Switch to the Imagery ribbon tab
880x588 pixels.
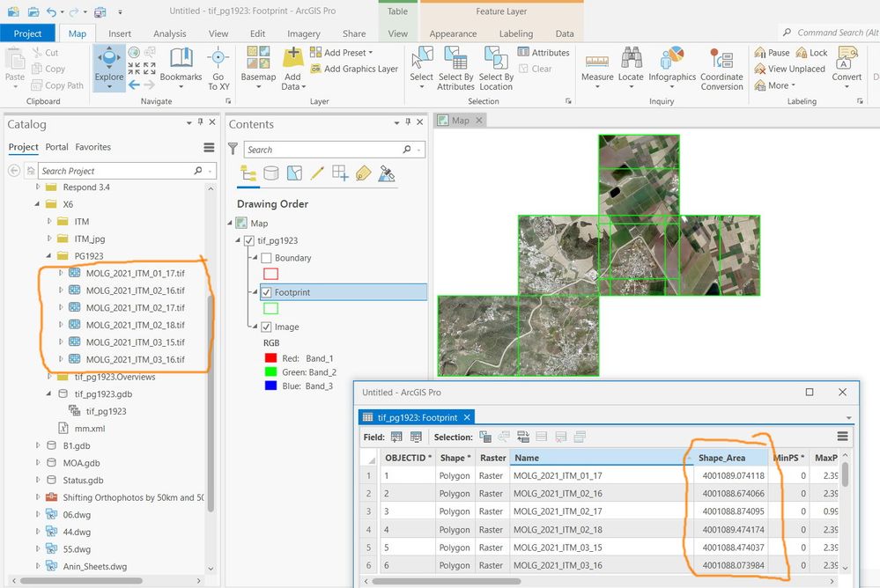304,33
